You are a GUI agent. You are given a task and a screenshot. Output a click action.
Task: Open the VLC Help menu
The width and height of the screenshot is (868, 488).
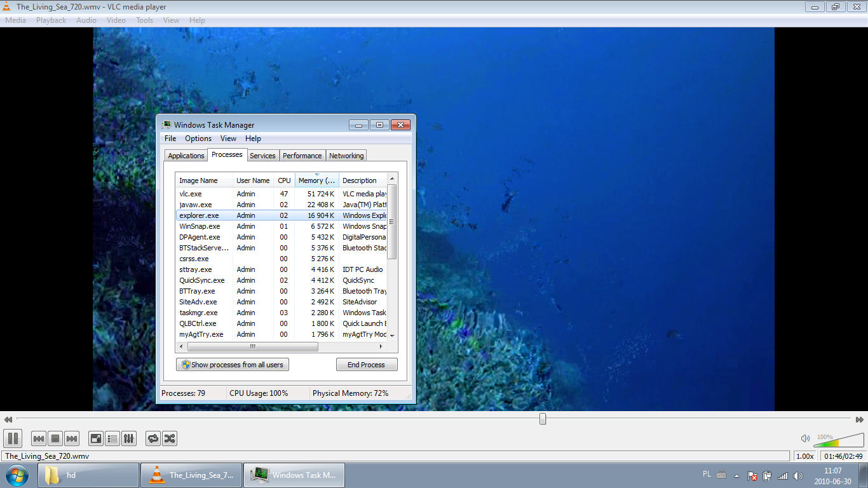[x=198, y=20]
